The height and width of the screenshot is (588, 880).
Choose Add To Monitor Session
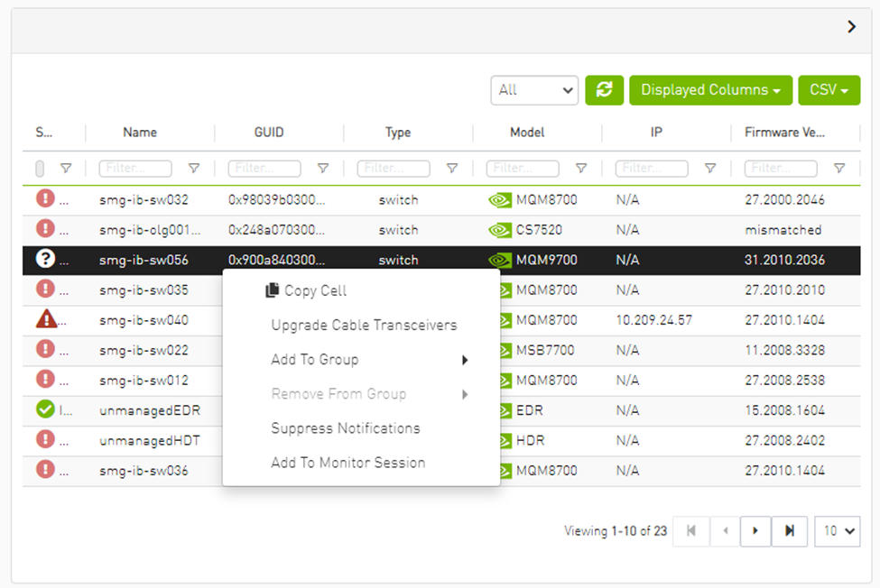(x=346, y=463)
